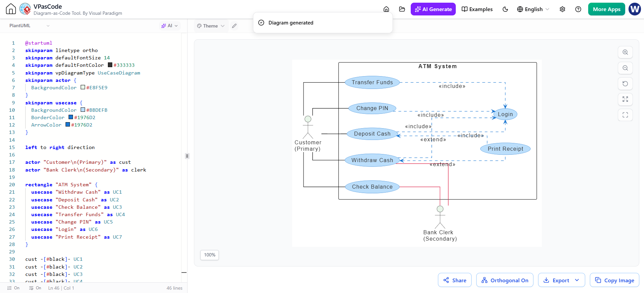Click the panel divider drag handle
The width and height of the screenshot is (644, 293).
pyautogui.click(x=187, y=156)
